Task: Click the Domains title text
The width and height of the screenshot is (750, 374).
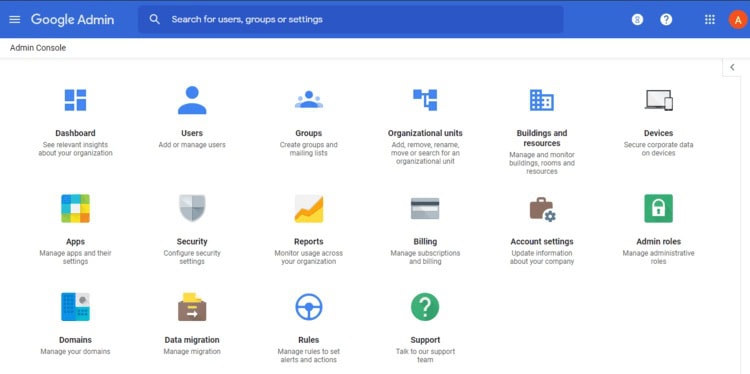Action: (75, 340)
